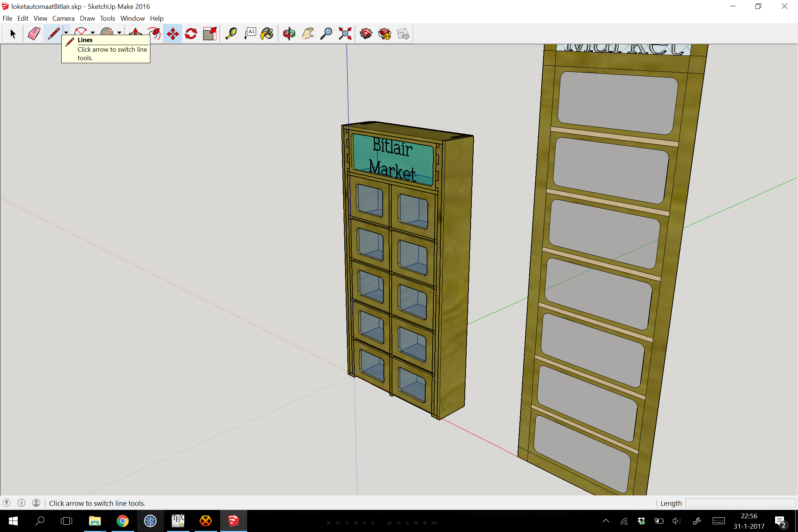Expand the arc tools dropdown arrow
Image resolution: width=798 pixels, height=532 pixels.
pos(93,33)
